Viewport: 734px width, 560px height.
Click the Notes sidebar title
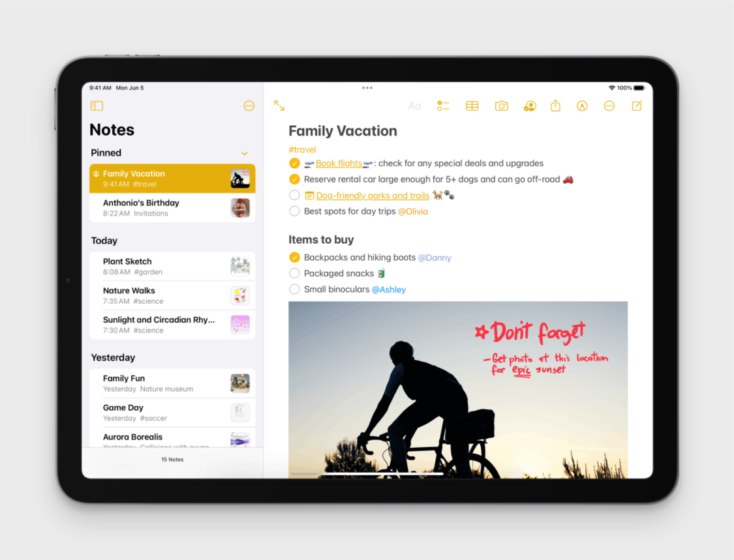click(112, 130)
